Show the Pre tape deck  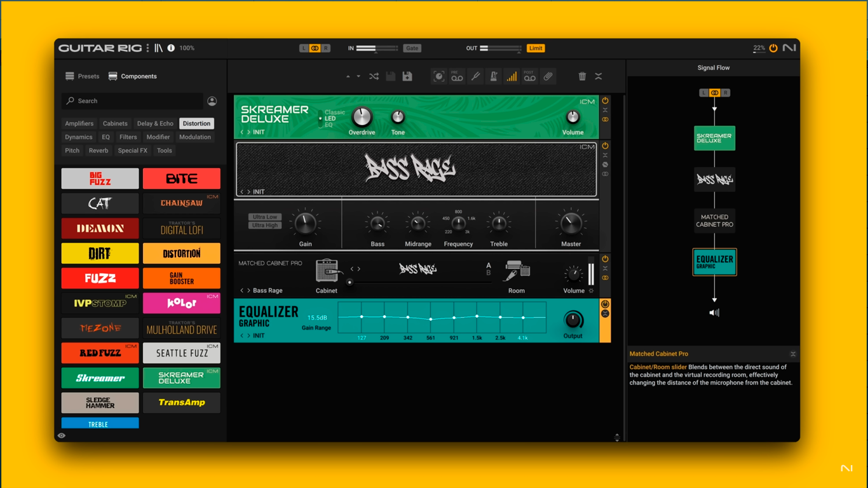(x=457, y=76)
